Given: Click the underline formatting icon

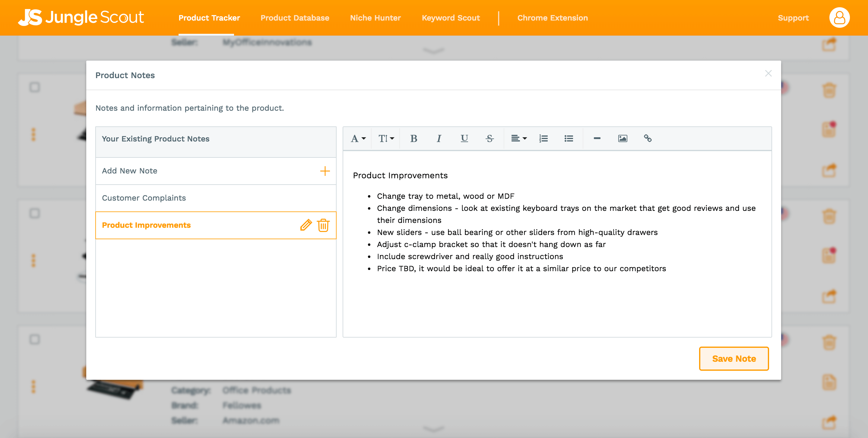Looking at the screenshot, I should pyautogui.click(x=464, y=138).
